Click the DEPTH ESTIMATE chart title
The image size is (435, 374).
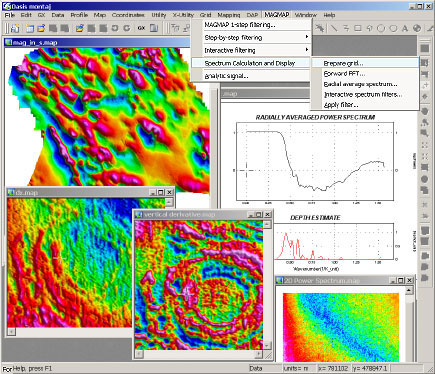pos(315,218)
